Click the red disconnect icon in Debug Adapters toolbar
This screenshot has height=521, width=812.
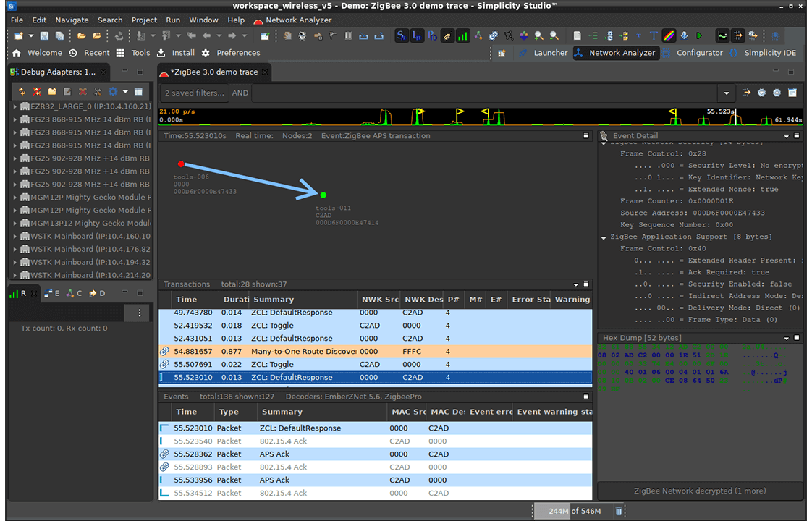[x=35, y=92]
